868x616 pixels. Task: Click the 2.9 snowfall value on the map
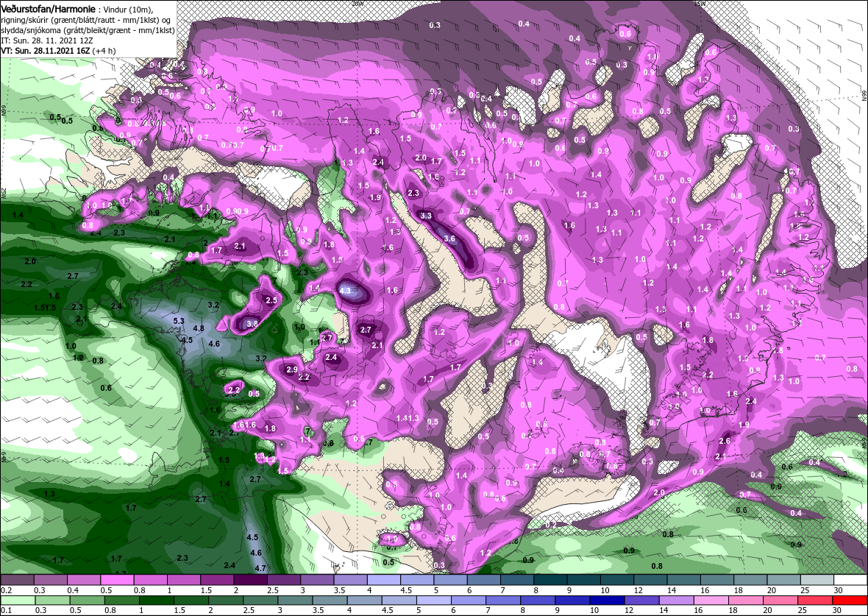(292, 370)
